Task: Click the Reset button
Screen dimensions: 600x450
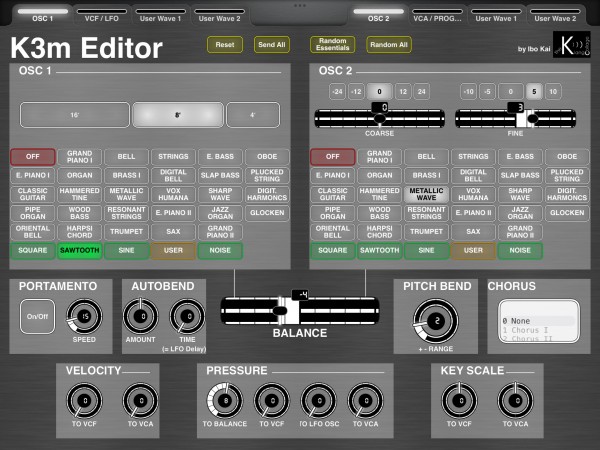Action: pyautogui.click(x=225, y=45)
